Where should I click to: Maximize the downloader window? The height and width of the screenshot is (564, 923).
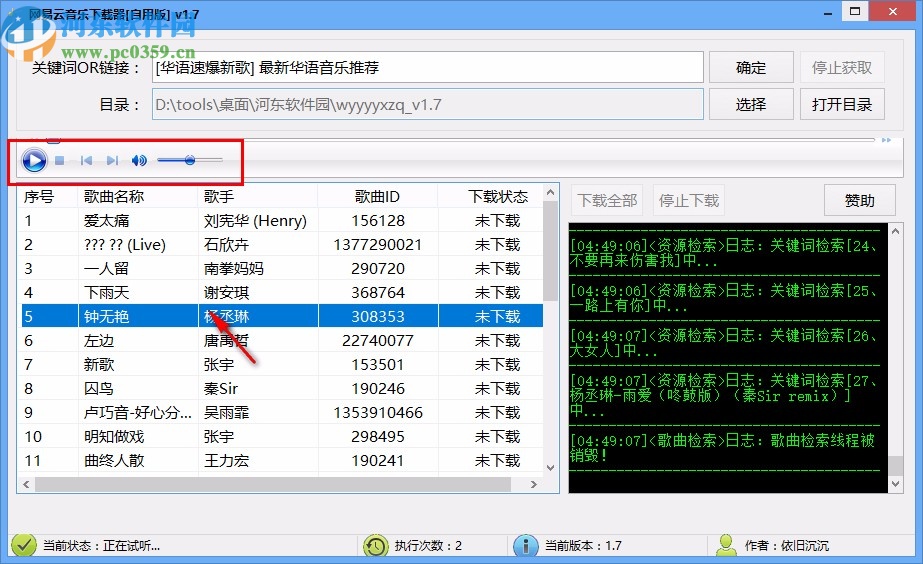coord(855,11)
